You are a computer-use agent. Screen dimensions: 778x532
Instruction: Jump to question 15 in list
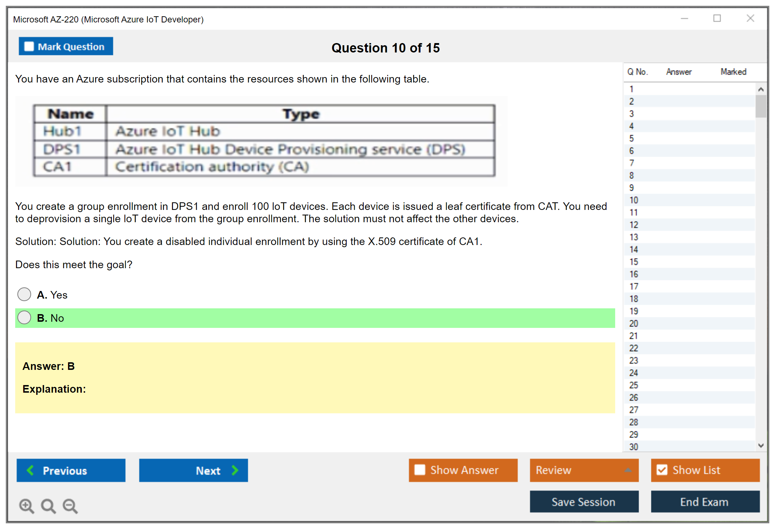click(x=634, y=262)
